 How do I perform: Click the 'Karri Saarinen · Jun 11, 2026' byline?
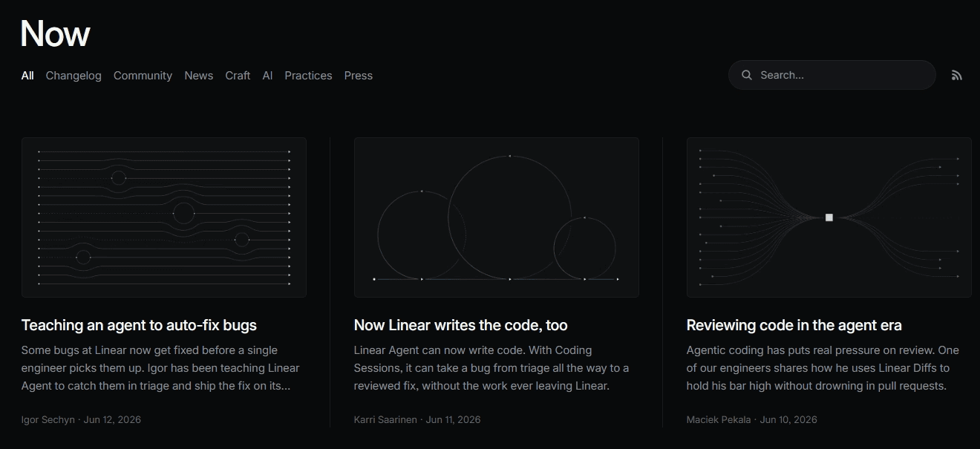click(x=417, y=419)
